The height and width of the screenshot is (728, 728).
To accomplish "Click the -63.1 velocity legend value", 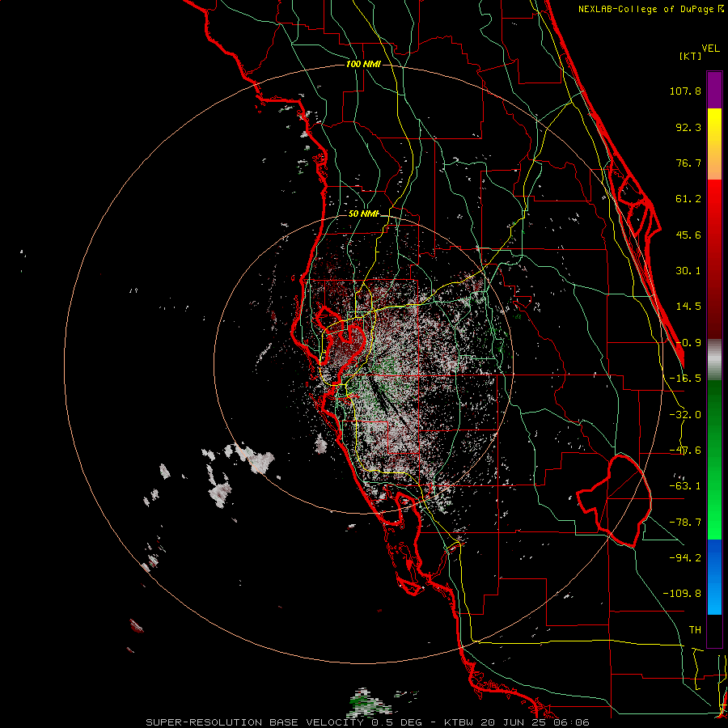I will [x=685, y=486].
